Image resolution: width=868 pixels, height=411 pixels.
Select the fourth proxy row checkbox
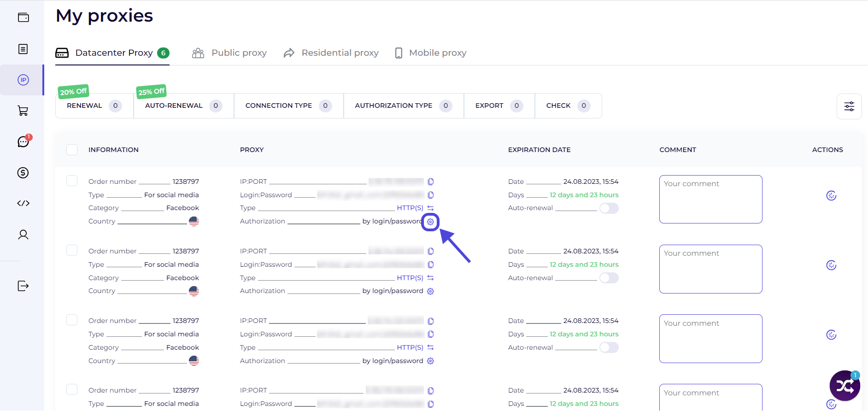point(72,389)
